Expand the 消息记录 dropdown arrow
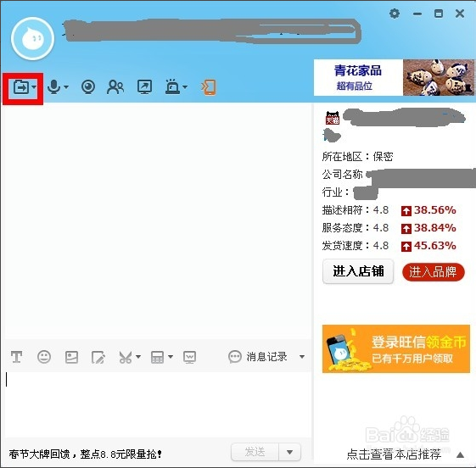This screenshot has height=468, width=476. (302, 357)
